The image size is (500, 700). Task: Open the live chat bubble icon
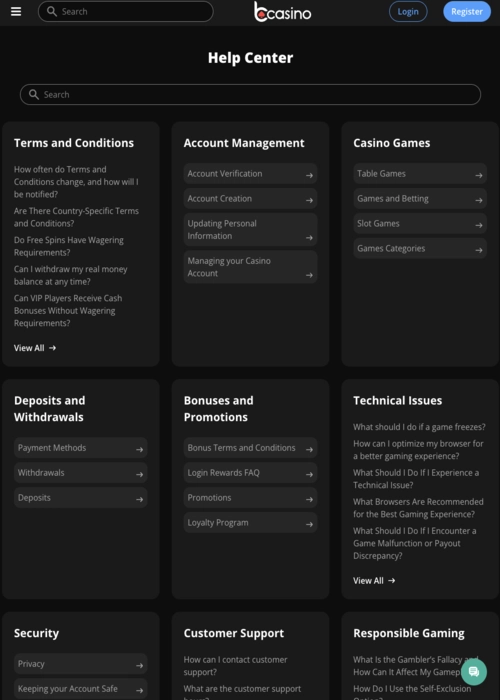(474, 672)
